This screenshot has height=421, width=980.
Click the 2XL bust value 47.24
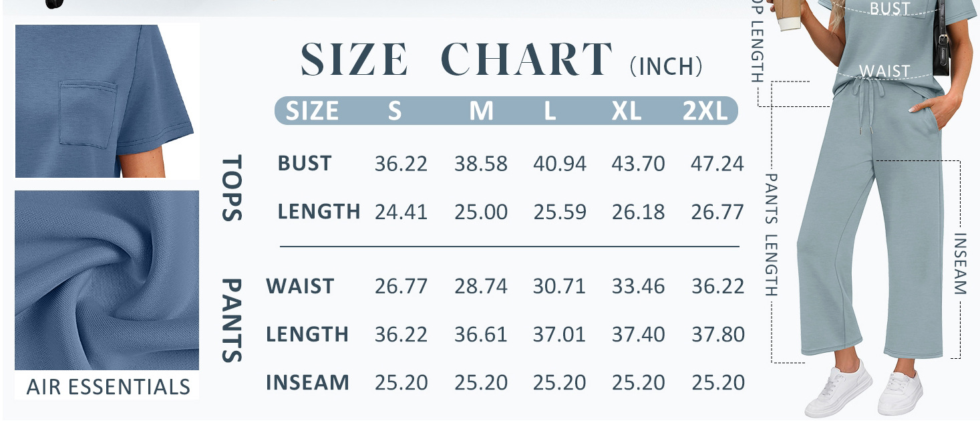(717, 163)
